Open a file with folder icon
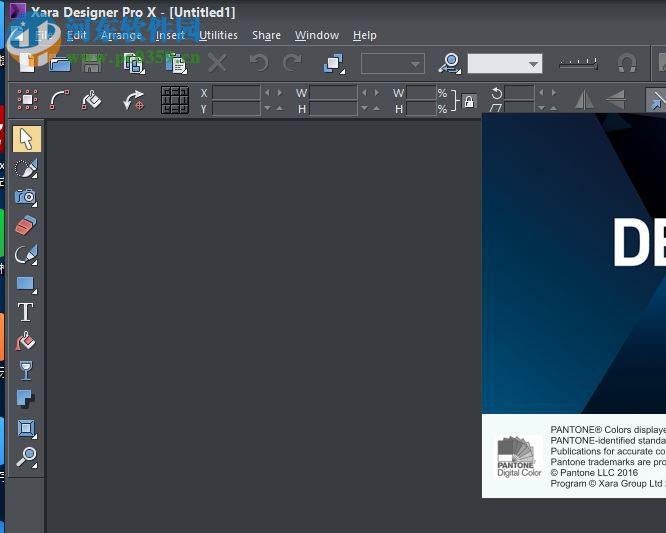666x533 pixels. 59,64
